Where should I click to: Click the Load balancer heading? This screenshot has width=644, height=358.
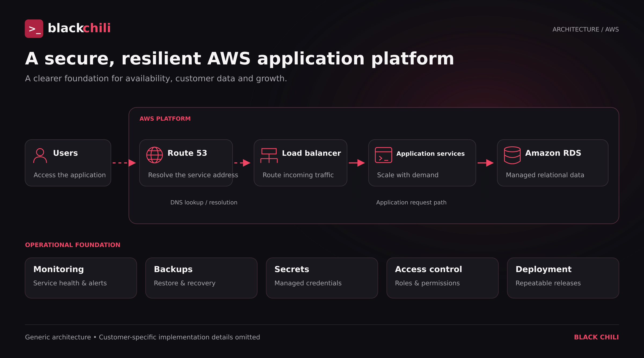312,153
